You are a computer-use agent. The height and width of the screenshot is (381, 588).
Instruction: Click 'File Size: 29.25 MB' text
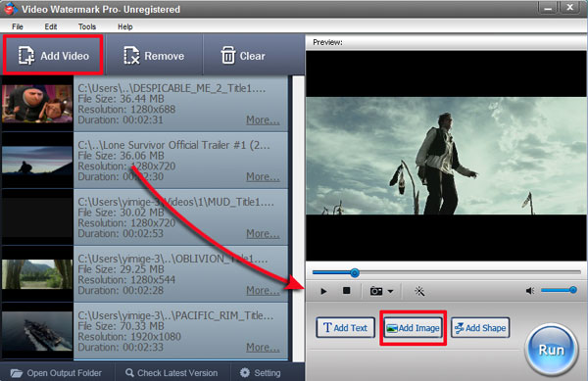(121, 269)
